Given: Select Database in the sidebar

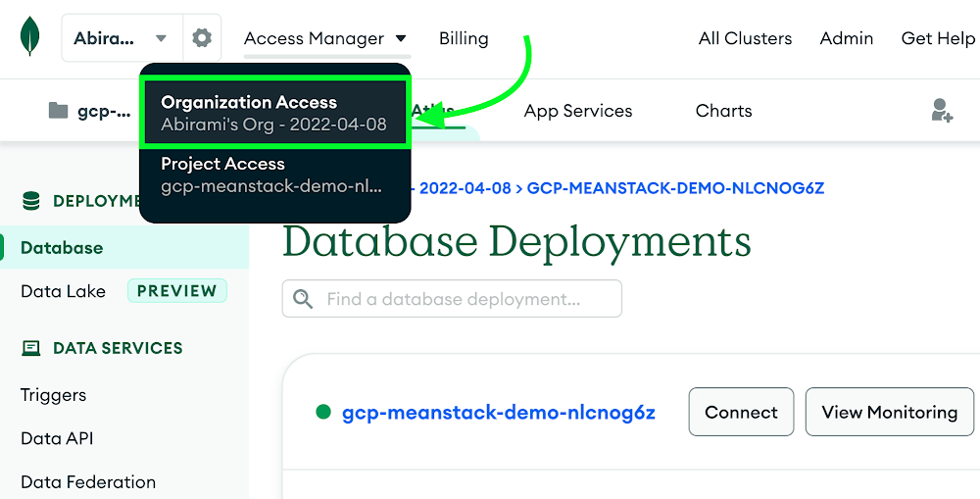Looking at the screenshot, I should [124, 248].
